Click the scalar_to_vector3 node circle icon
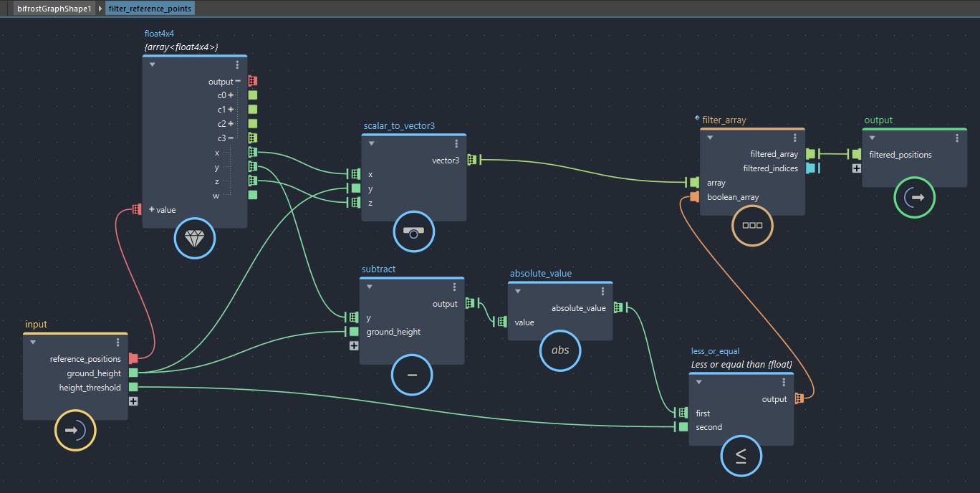Screen dimensions: 980x493 click(413, 231)
